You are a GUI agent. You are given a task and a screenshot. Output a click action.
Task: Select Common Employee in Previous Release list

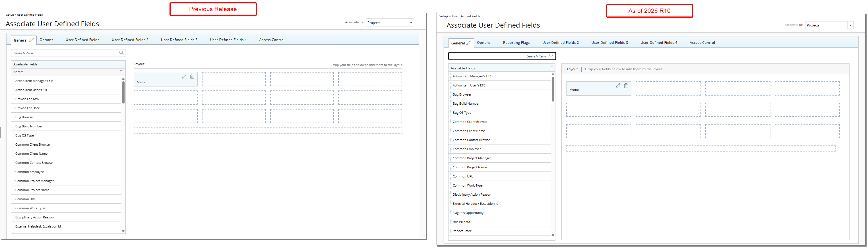point(67,172)
